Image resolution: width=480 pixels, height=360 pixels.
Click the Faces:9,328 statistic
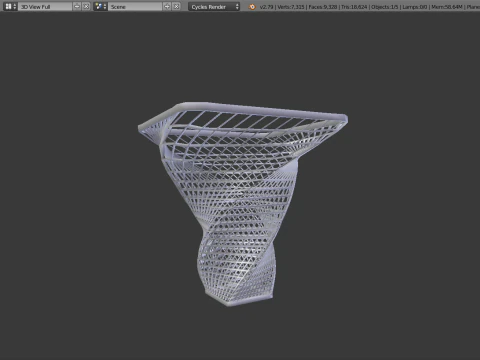pyautogui.click(x=322, y=7)
